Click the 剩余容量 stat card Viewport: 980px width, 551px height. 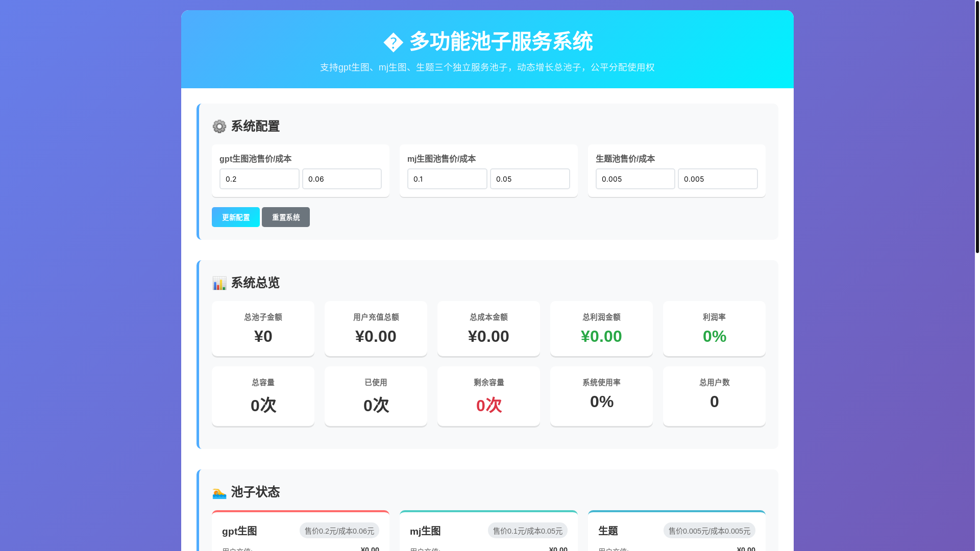point(489,396)
